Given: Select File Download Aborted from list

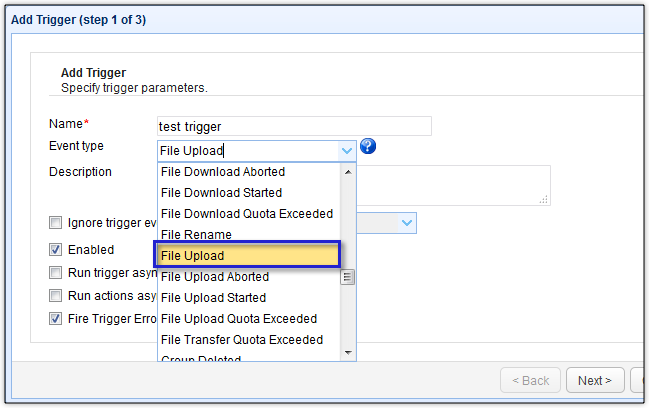Looking at the screenshot, I should tap(223, 172).
